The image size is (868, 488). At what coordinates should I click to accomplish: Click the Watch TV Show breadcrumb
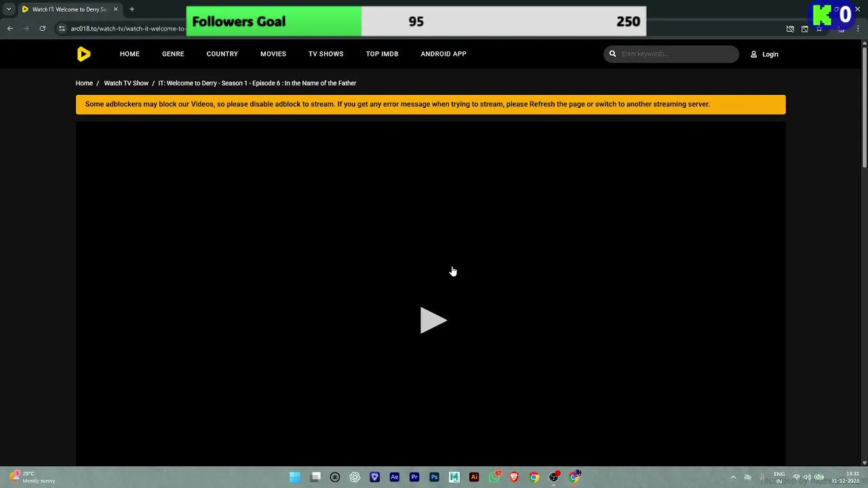click(x=126, y=83)
